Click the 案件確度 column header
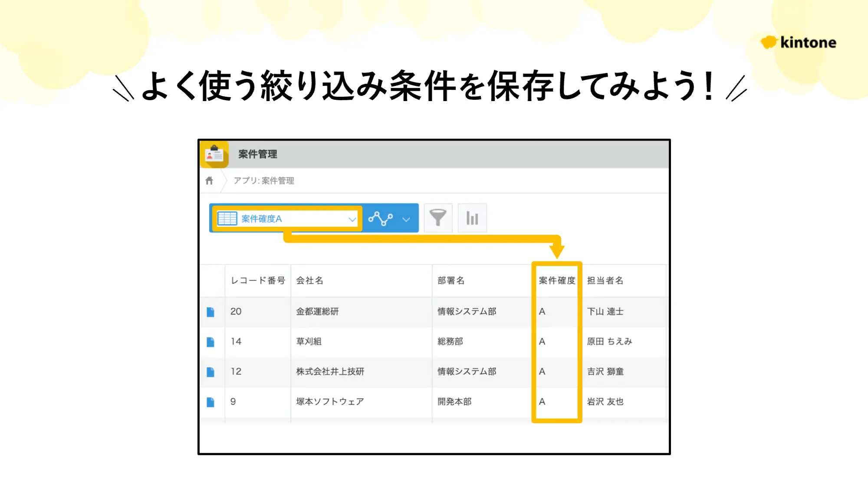The height and width of the screenshot is (488, 868). click(557, 281)
